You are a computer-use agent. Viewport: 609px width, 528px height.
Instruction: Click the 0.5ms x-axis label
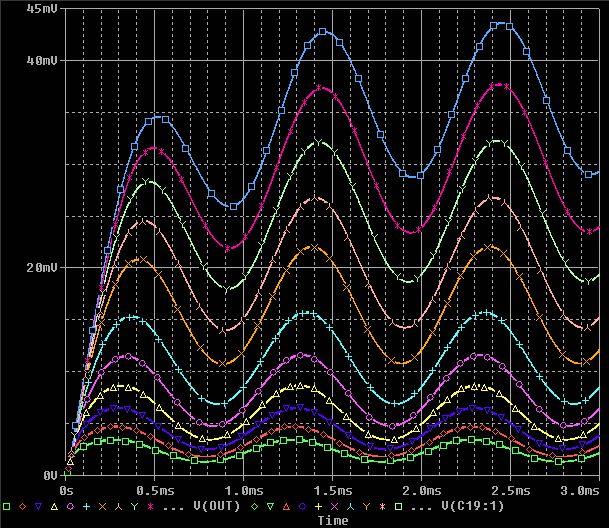[155, 491]
